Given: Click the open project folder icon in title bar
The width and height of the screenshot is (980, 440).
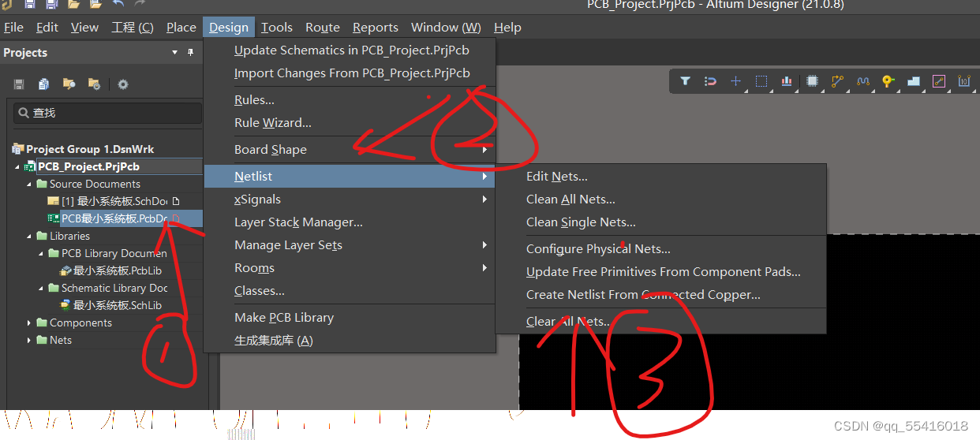Looking at the screenshot, I should pos(95,5).
